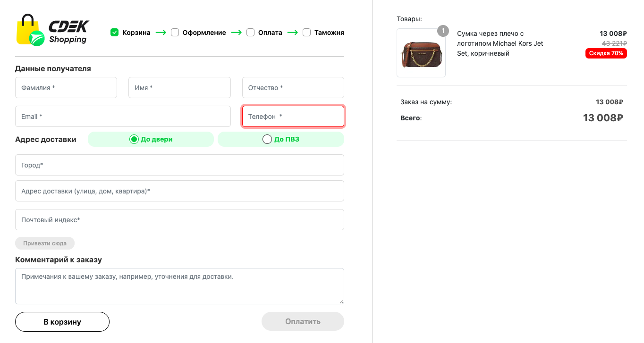Go back with В корзину button
Image resolution: width=644 pixels, height=343 pixels.
tap(62, 322)
